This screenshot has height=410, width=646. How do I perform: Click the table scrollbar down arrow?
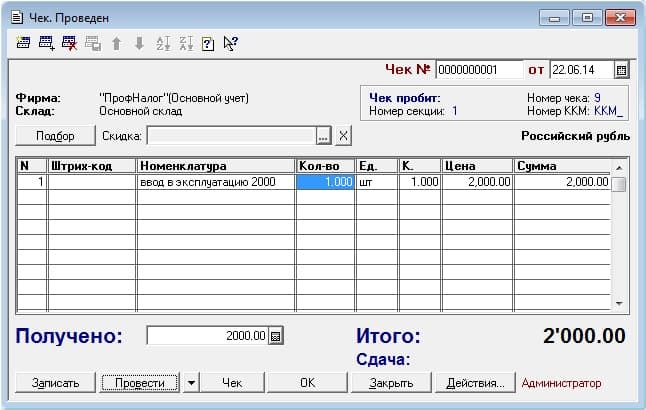[x=619, y=304]
